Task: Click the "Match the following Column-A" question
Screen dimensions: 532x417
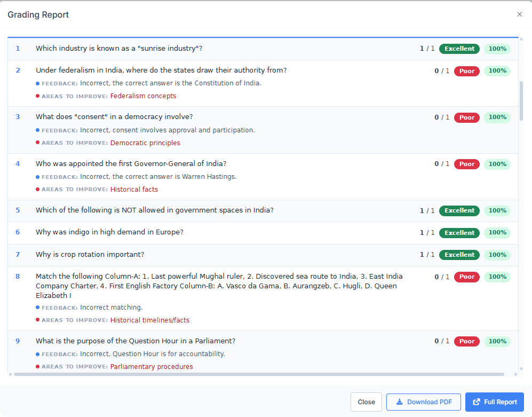Action: click(219, 286)
